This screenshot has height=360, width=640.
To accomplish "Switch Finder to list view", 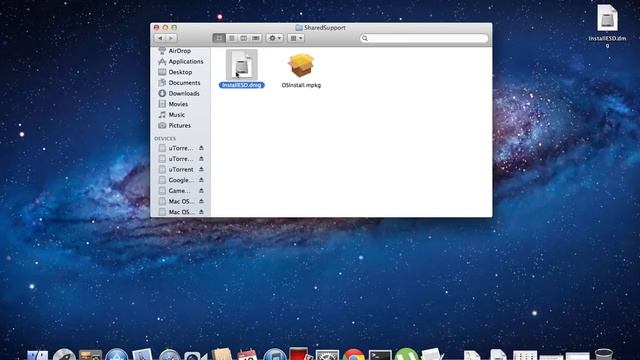I will (x=231, y=38).
